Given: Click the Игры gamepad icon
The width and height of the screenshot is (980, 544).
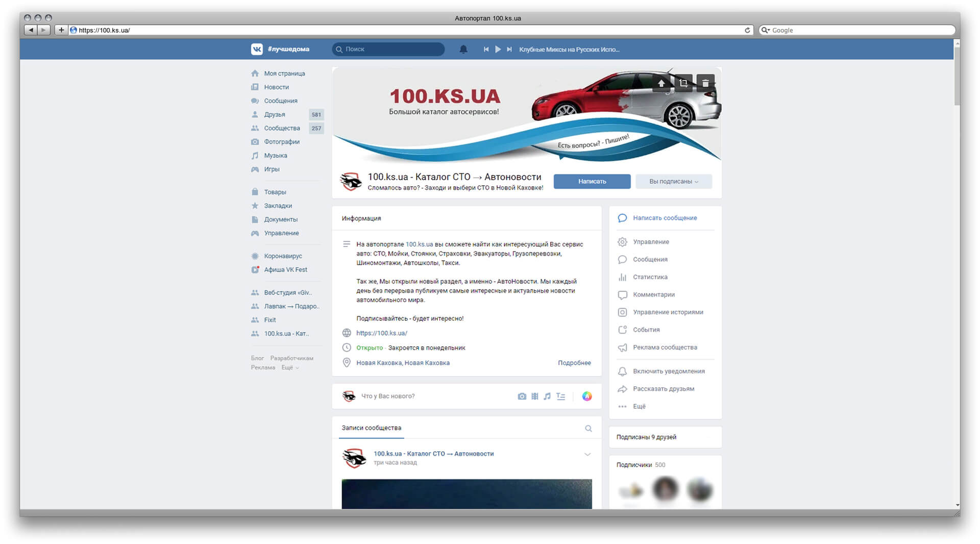Looking at the screenshot, I should (255, 169).
